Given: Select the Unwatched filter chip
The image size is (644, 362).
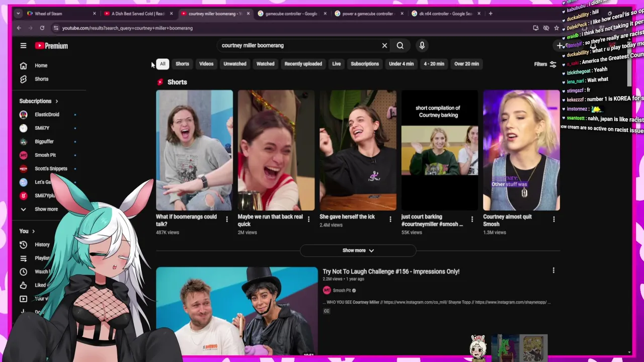Looking at the screenshot, I should click(235, 64).
